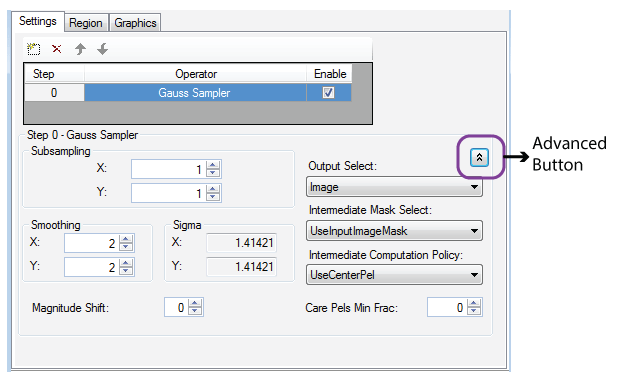Screen dimensions: 619x379
Task: Click the Sigma X value field
Action: pyautogui.click(x=242, y=243)
